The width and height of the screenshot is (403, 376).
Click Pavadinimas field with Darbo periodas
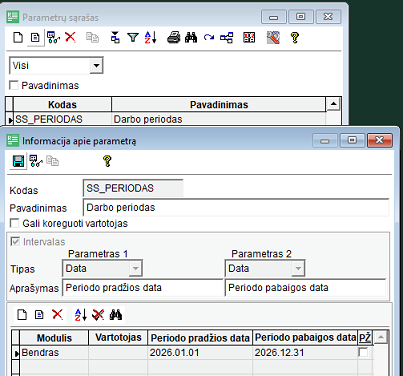pyautogui.click(x=236, y=208)
